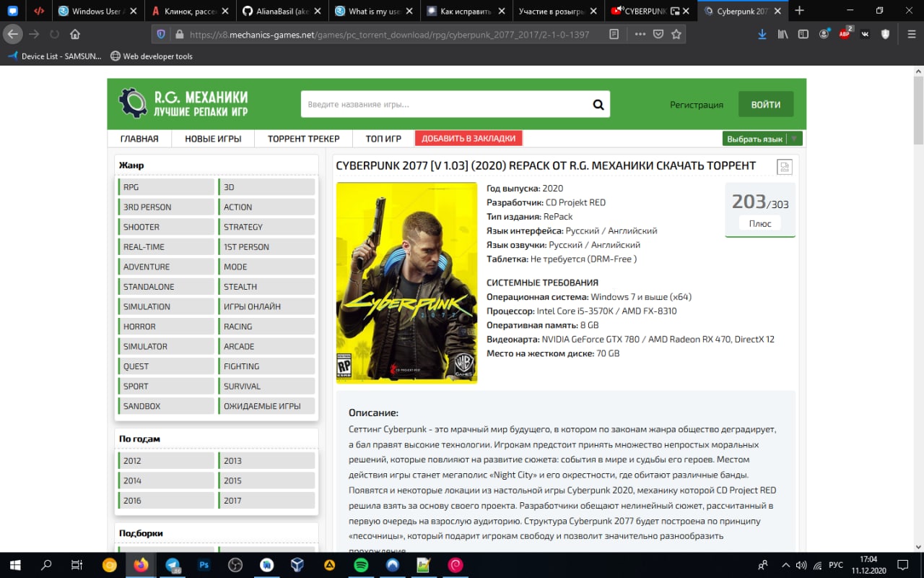The image size is (924, 578).
Task: Go back with the browser back arrow
Action: click(x=13, y=34)
